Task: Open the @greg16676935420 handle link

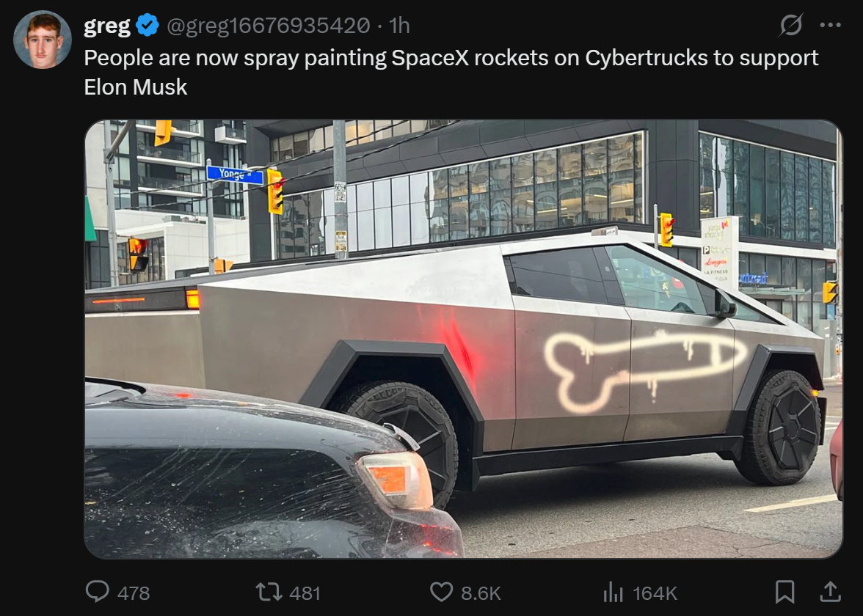Action: (268, 25)
